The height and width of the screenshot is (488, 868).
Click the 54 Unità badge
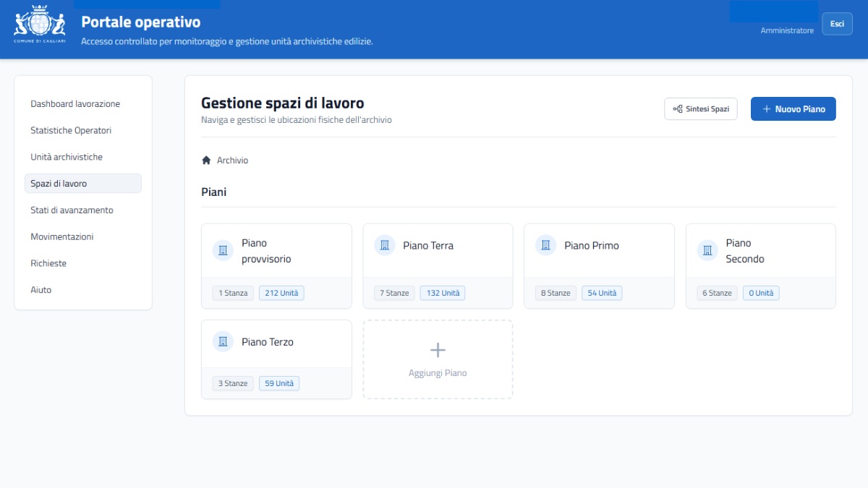602,293
